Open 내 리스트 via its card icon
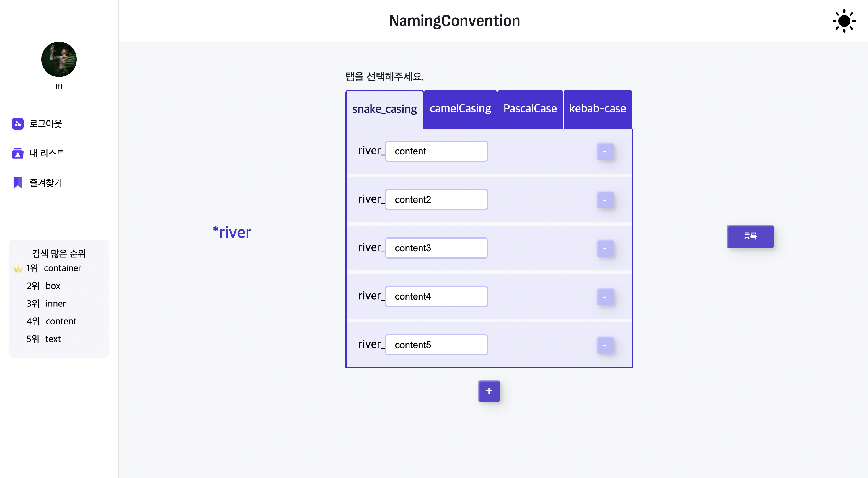Image resolution: width=868 pixels, height=478 pixels. coord(17,153)
